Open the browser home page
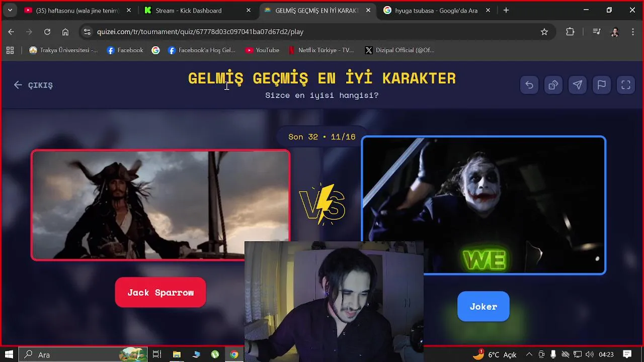 click(65, 32)
